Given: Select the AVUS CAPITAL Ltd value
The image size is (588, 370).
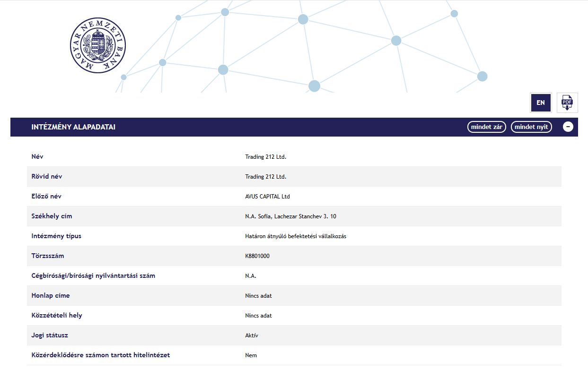Looking at the screenshot, I should coord(267,197).
